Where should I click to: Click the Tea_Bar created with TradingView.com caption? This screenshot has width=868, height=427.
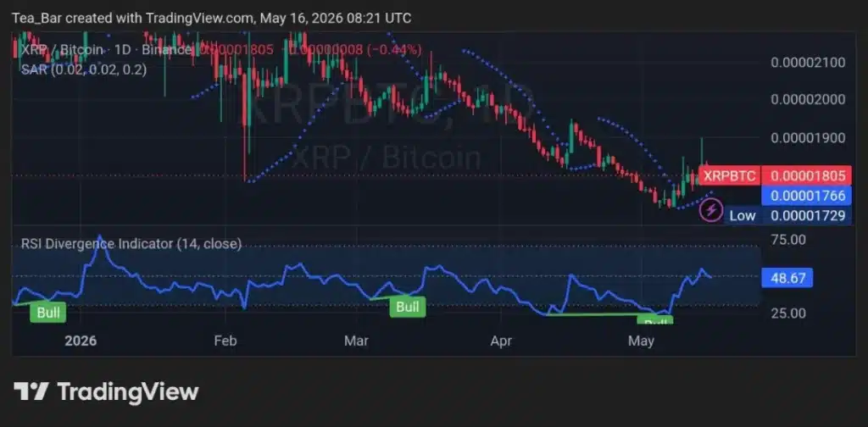[x=211, y=19]
